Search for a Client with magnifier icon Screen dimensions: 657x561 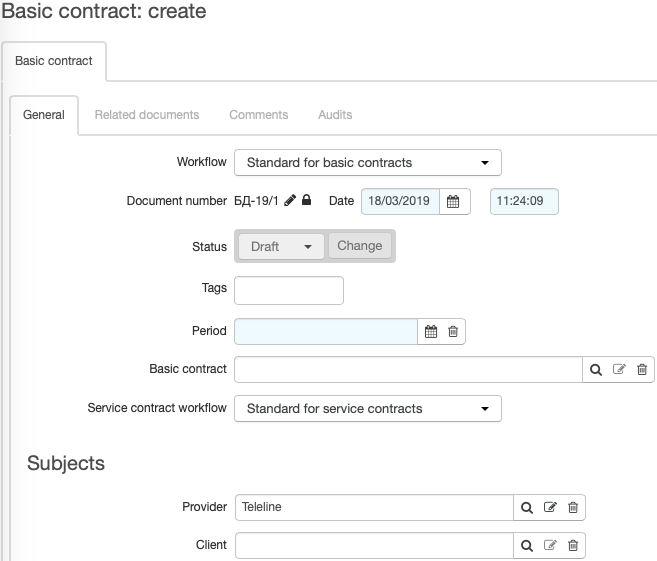pyautogui.click(x=527, y=545)
